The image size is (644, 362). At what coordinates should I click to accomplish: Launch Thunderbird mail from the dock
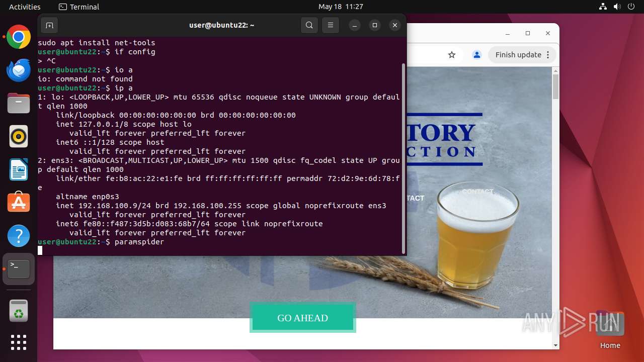click(19, 70)
